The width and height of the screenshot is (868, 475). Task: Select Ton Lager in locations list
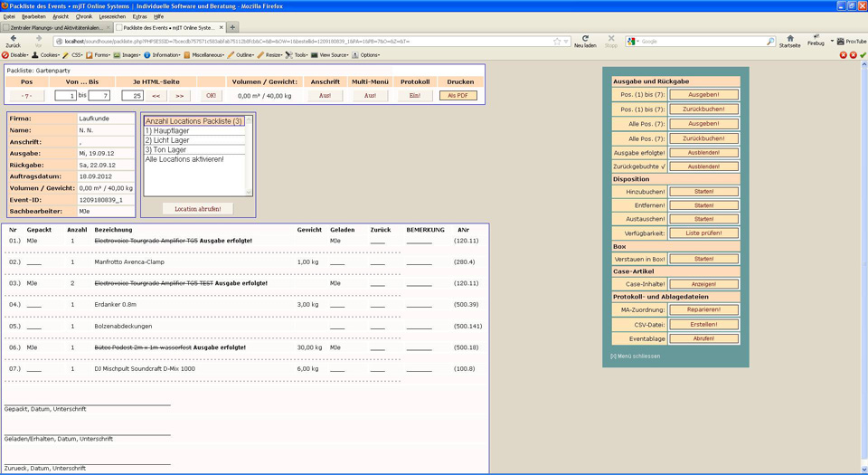click(194, 149)
